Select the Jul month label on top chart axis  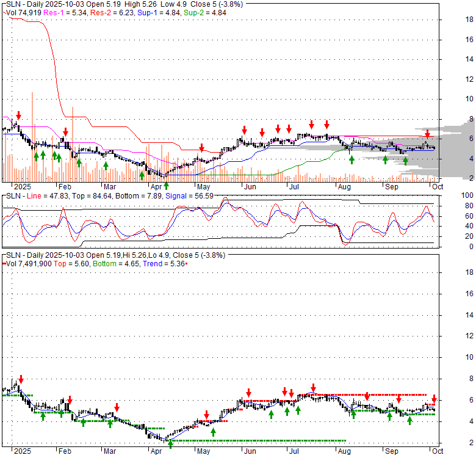[294, 186]
